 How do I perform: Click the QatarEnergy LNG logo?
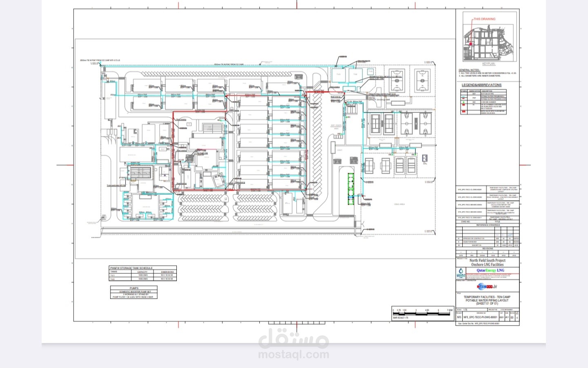point(490,270)
